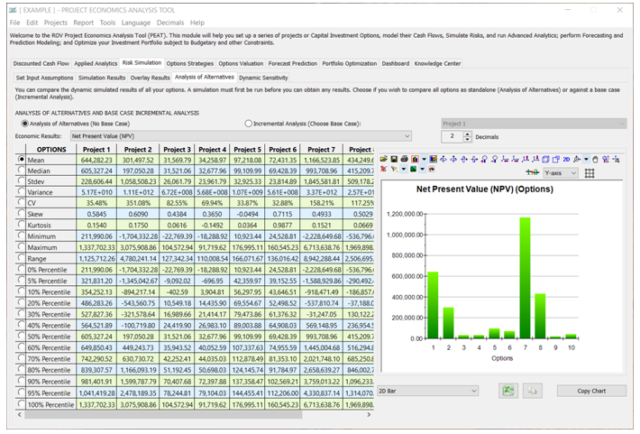640x434 pixels.
Task: Select the Median row radio button
Action: tap(21, 170)
